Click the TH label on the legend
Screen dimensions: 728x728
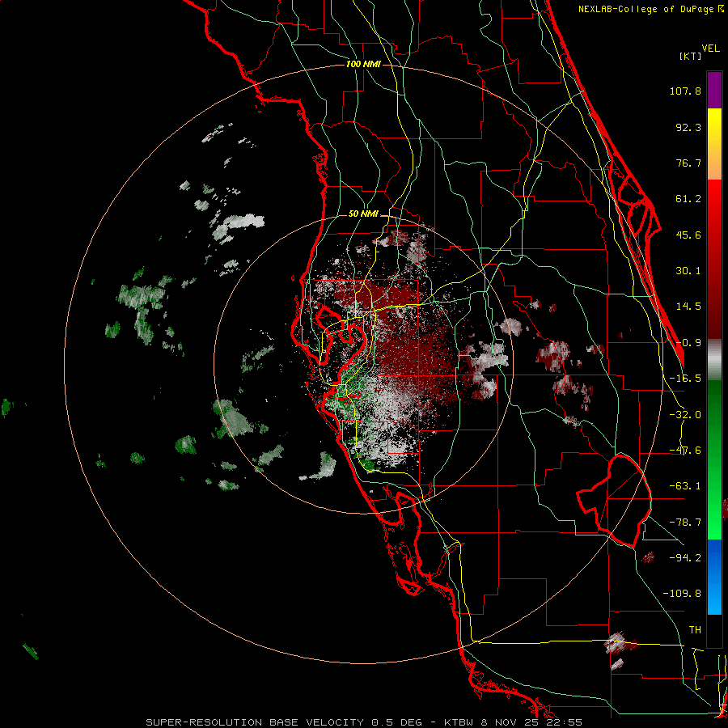[x=695, y=630]
